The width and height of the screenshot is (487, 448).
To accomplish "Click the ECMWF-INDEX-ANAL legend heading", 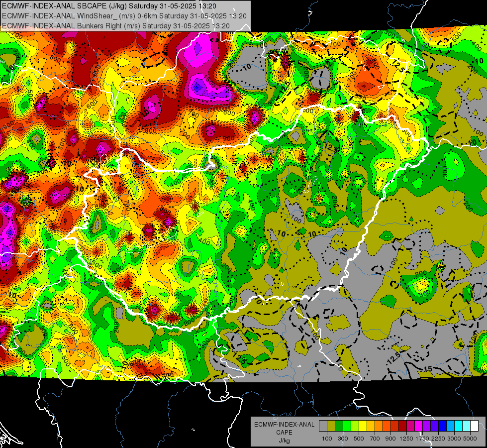I will [284, 425].
